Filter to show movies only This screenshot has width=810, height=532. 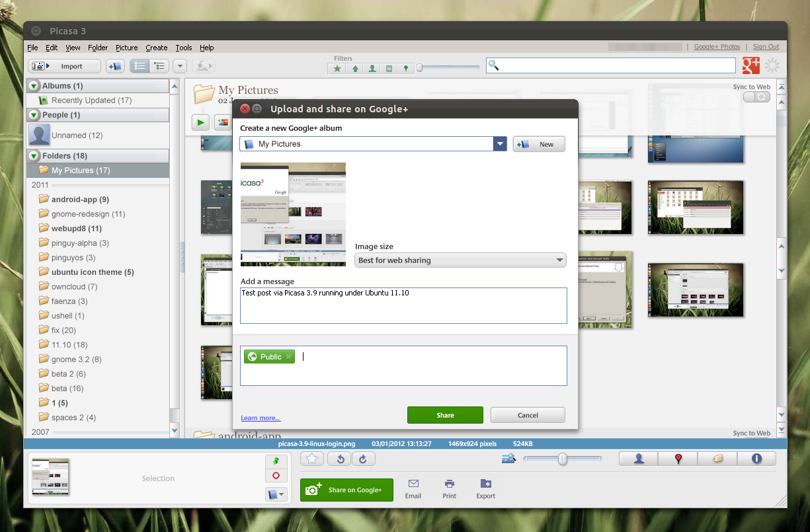coord(389,68)
